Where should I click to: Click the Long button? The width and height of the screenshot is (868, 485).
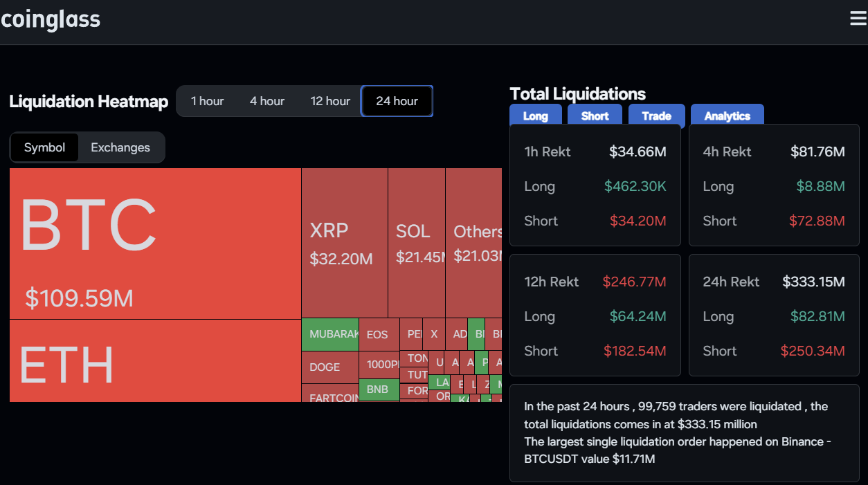click(535, 116)
